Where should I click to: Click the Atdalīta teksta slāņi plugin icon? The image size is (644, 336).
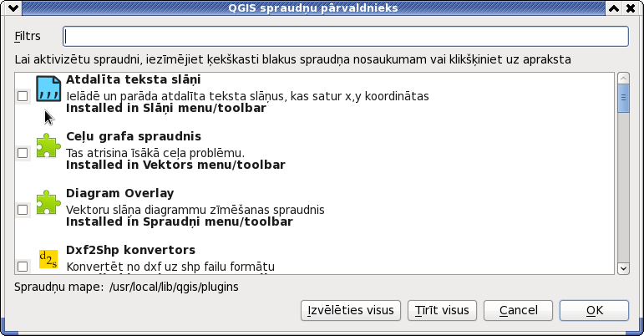point(48,89)
